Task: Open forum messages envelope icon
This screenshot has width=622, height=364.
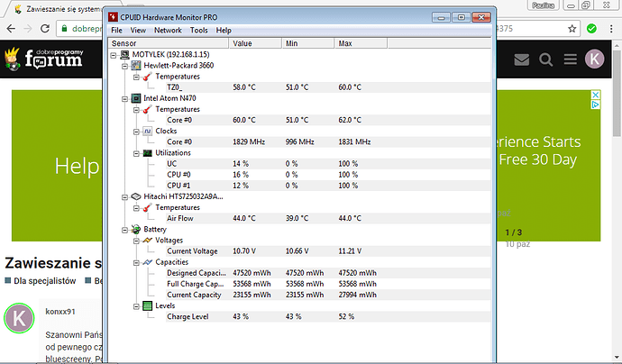Action: [x=522, y=59]
